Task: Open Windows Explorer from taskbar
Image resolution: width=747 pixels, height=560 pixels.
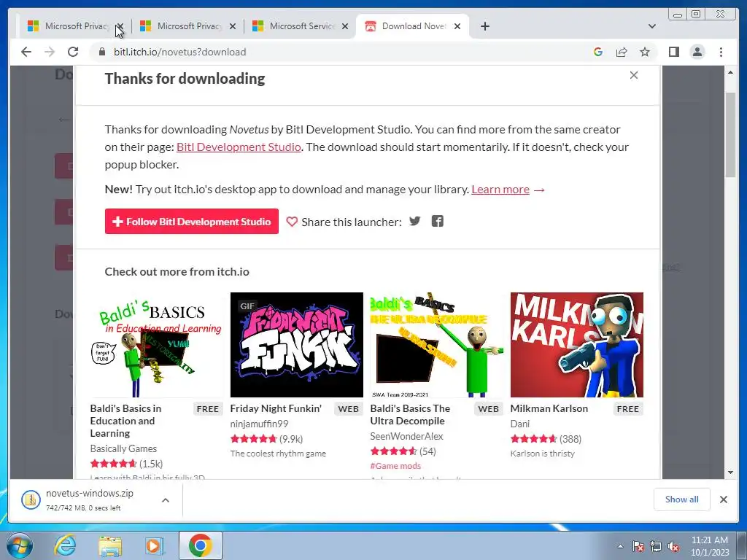Action: click(x=110, y=545)
